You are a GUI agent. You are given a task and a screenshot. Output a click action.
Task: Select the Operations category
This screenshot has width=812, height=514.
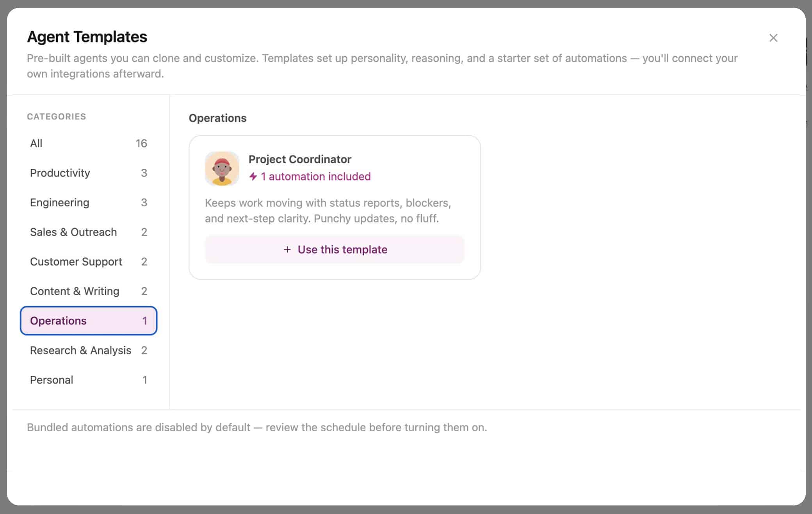pyautogui.click(x=89, y=321)
